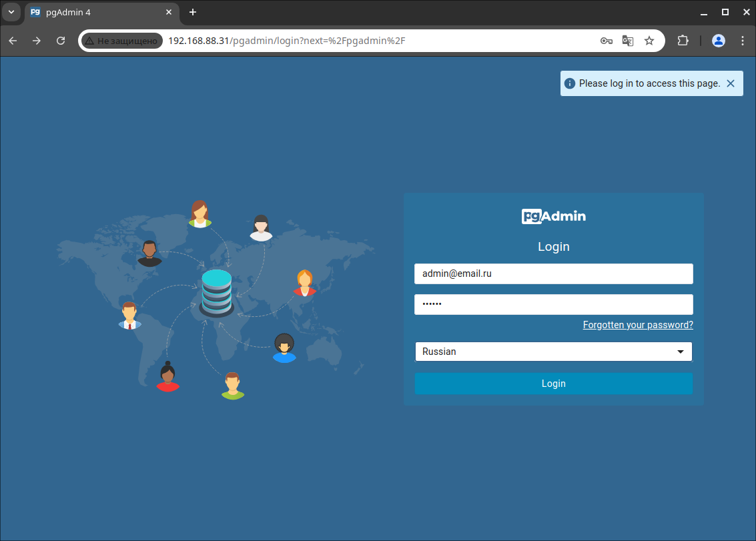Click the browser forward arrow
Image resolution: width=756 pixels, height=541 pixels.
37,41
